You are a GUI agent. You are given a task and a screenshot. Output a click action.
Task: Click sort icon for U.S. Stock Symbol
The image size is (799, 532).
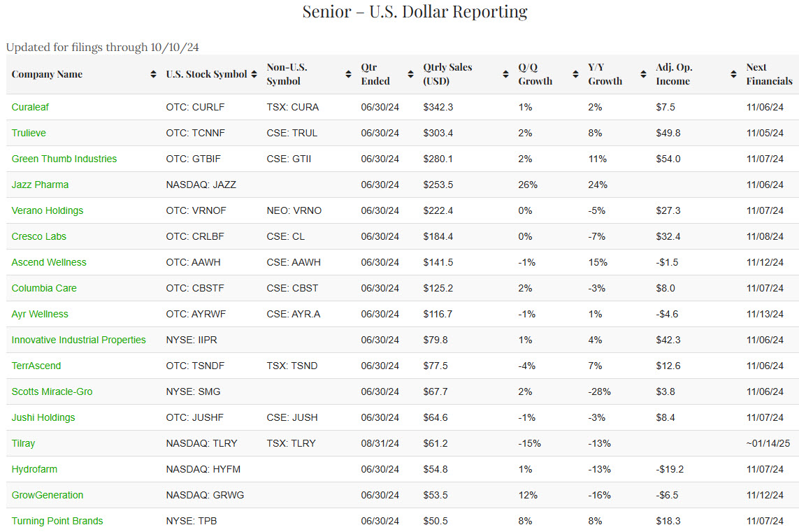pyautogui.click(x=254, y=74)
